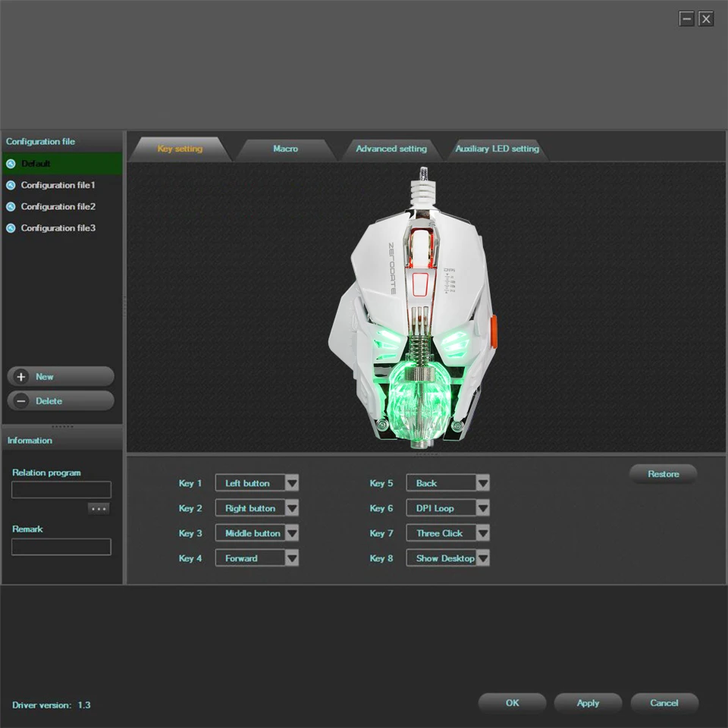Screen dimensions: 728x728
Task: Expand the Key 1 Left button dropdown
Action: pos(292,483)
